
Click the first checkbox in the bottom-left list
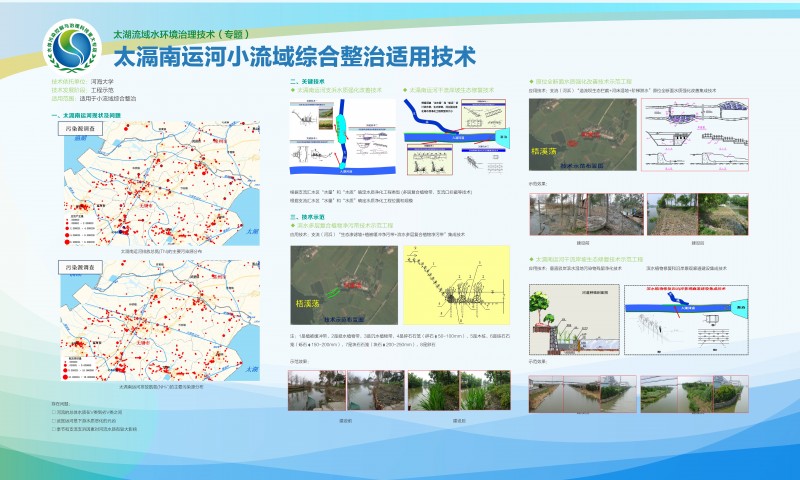[x=53, y=411]
